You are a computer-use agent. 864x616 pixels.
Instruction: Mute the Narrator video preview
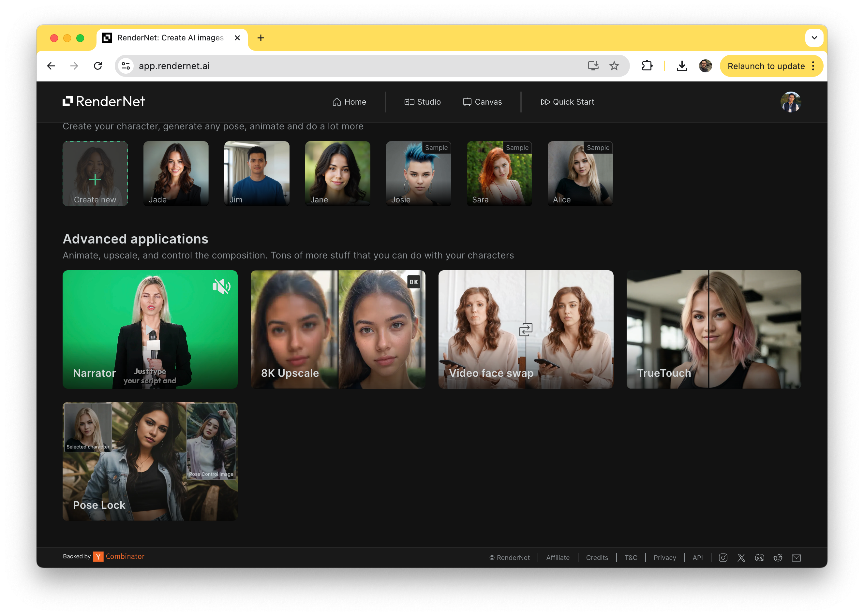click(x=221, y=287)
